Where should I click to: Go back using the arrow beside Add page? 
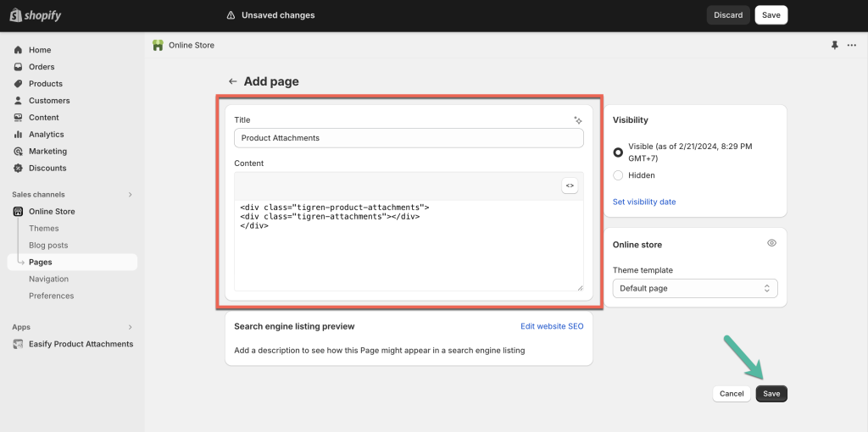(233, 81)
